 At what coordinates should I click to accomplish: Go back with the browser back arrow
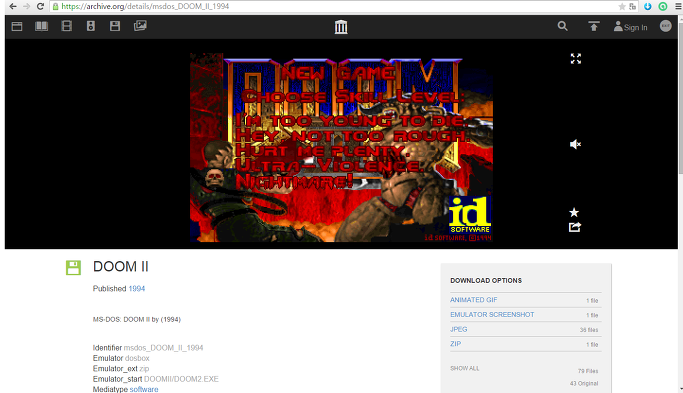(13, 7)
